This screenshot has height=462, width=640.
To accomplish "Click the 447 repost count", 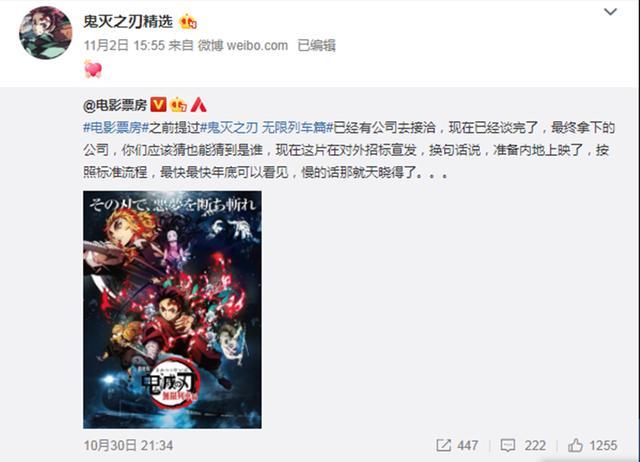I will click(x=467, y=445).
